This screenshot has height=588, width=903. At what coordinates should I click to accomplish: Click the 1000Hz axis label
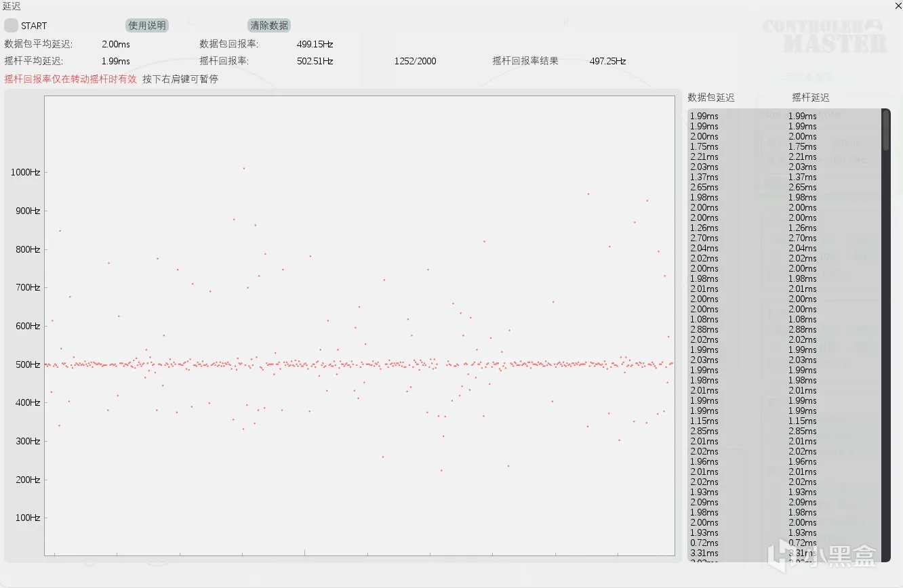(25, 172)
